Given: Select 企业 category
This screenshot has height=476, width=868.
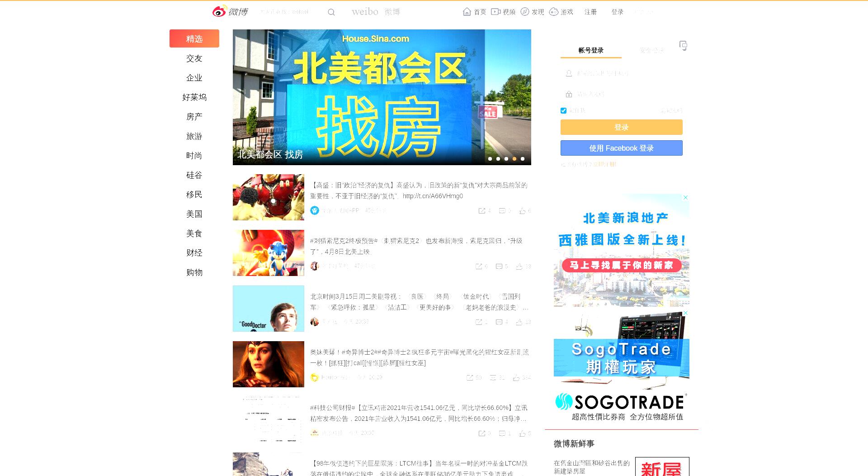Looking at the screenshot, I should [194, 78].
